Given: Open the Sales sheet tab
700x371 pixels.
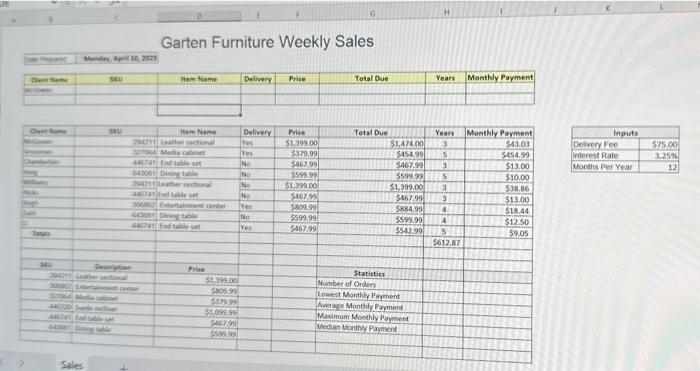Looking at the screenshot, I should click(x=71, y=365).
